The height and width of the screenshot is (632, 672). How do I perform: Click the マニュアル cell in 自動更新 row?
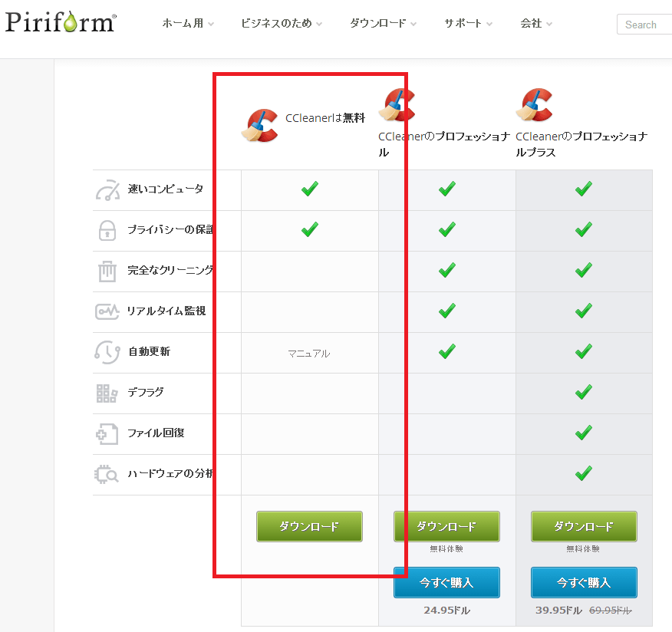[309, 354]
